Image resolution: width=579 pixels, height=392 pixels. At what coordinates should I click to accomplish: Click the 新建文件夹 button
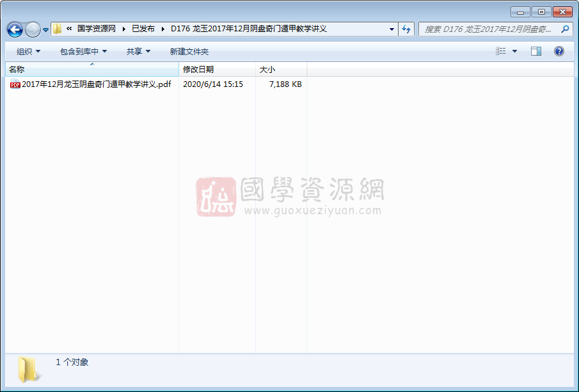[x=189, y=51]
